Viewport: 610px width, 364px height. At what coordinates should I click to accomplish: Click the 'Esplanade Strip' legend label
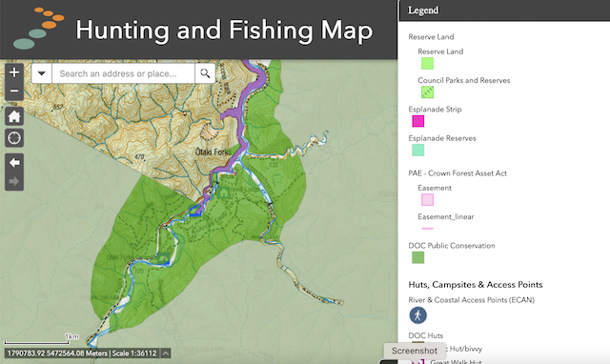435,110
